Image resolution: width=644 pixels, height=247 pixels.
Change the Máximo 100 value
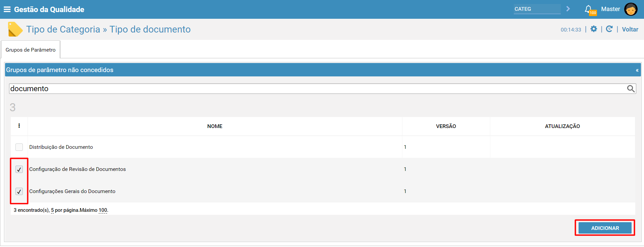point(103,210)
